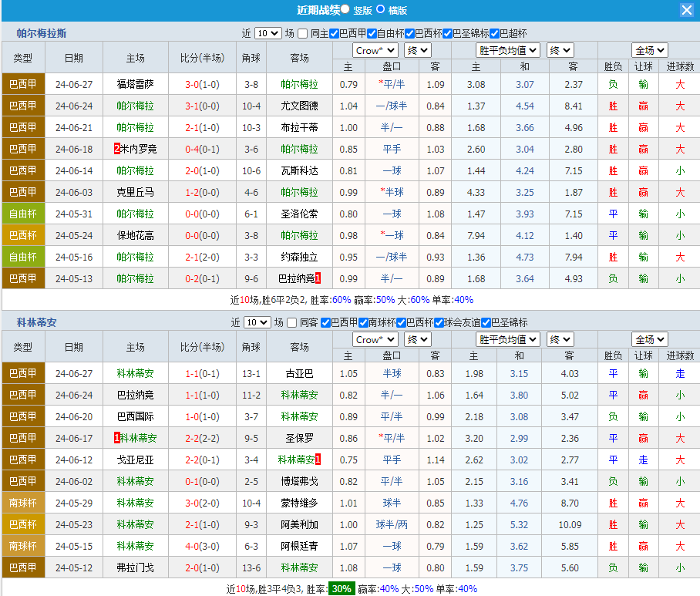Click the 自由杯 tag on 24-05-31 row
Screen dimensions: 700x596
(x=23, y=214)
